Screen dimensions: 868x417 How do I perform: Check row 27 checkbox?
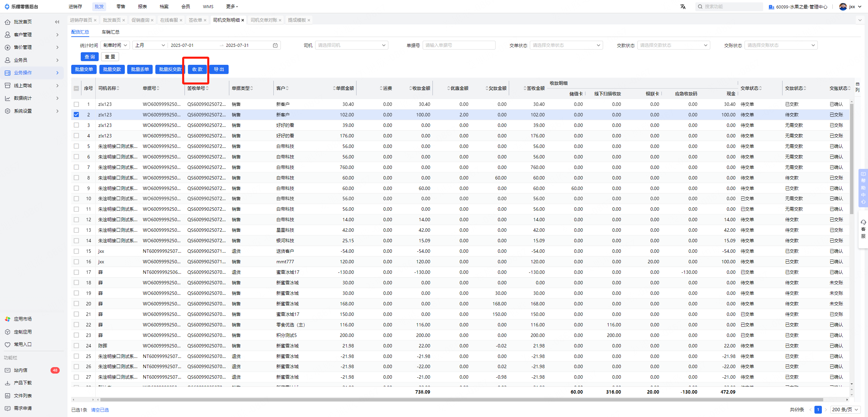coord(76,377)
